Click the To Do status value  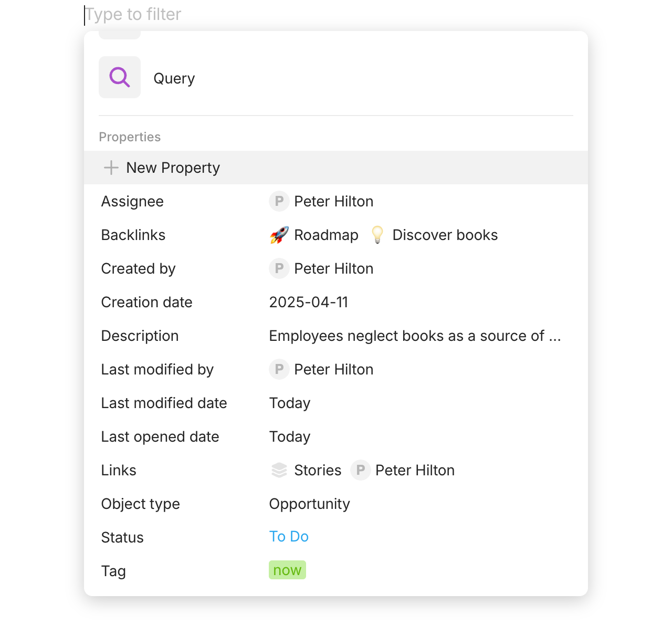(x=289, y=537)
